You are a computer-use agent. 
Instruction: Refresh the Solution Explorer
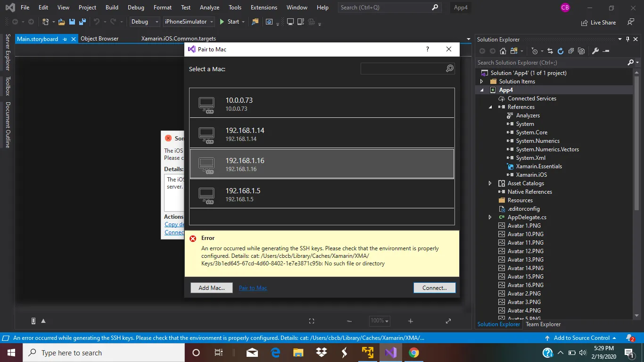[x=561, y=51]
